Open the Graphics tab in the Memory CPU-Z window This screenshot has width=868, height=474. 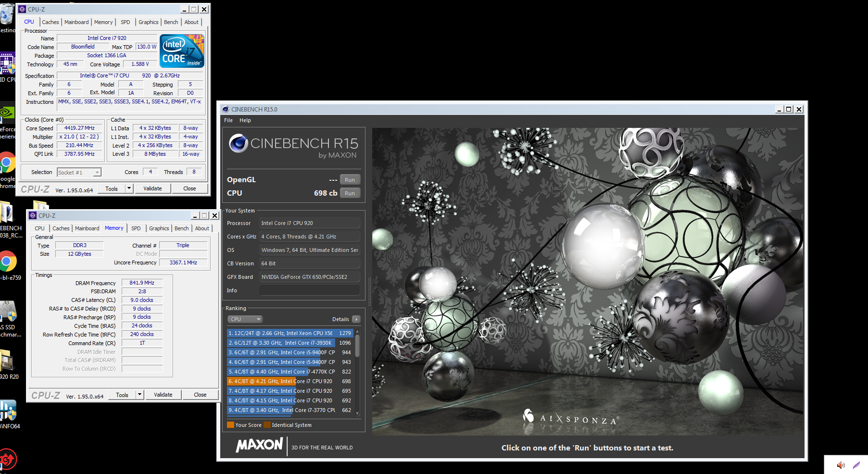click(159, 228)
